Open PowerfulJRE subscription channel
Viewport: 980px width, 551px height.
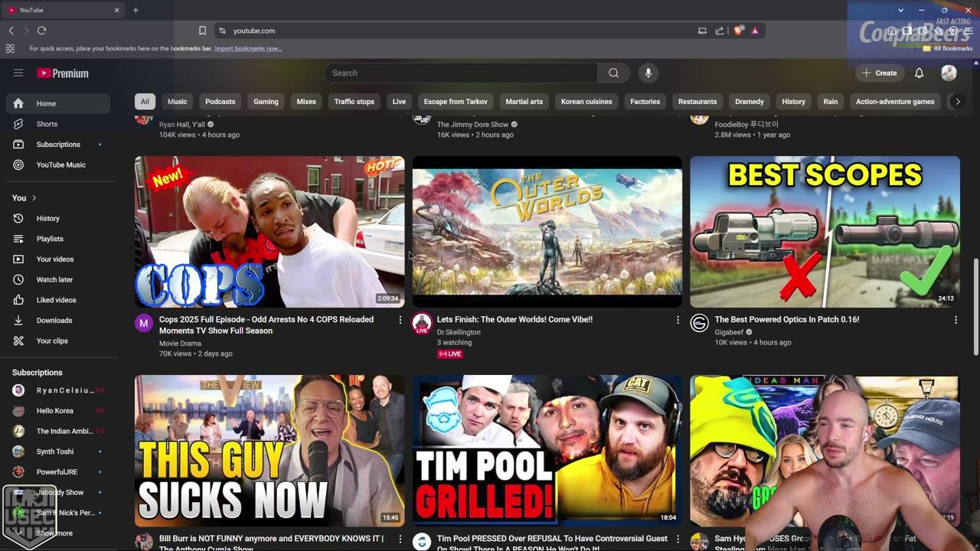(58, 472)
